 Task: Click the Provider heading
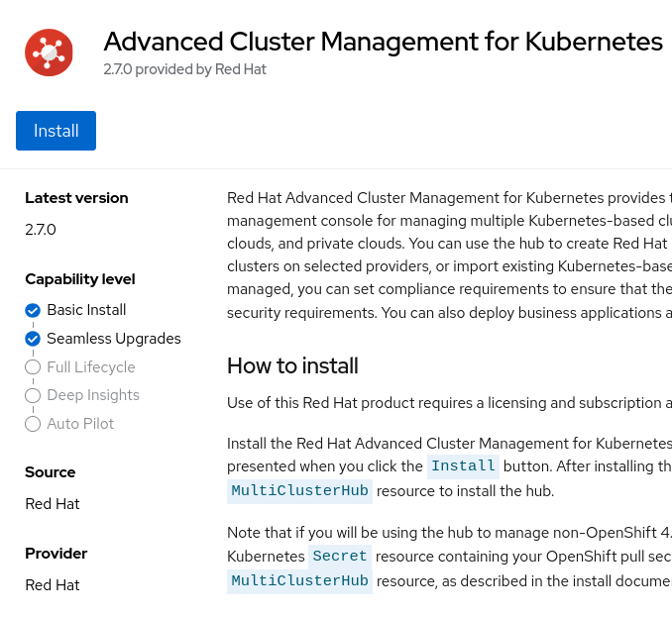pos(56,554)
